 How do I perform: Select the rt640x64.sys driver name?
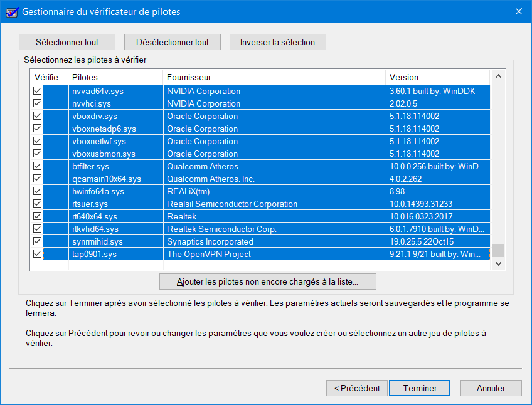pyautogui.click(x=95, y=217)
